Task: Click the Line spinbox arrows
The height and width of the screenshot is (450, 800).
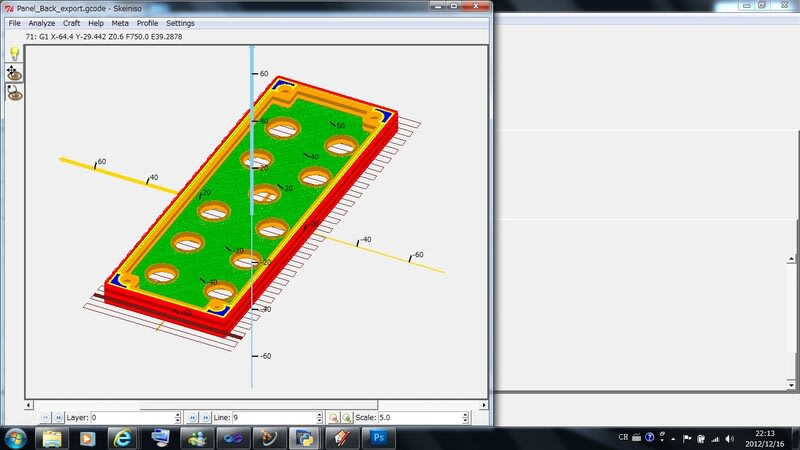Action: tap(319, 418)
